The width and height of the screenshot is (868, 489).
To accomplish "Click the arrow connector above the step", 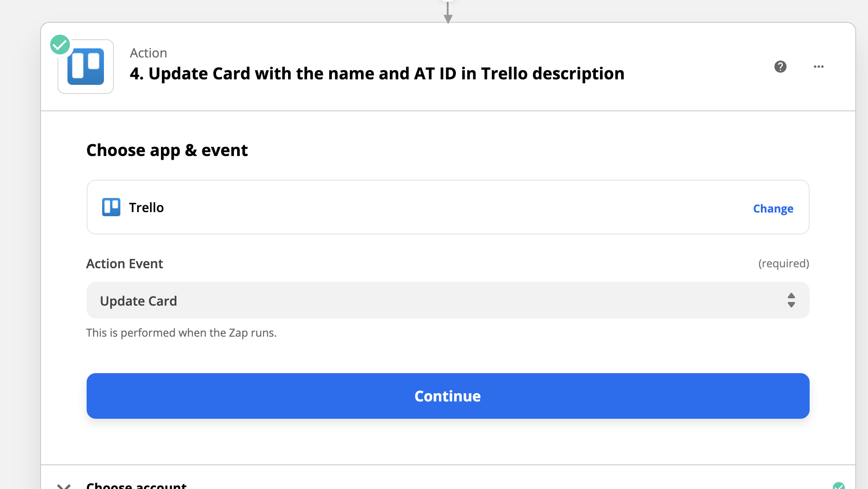I will click(x=448, y=12).
